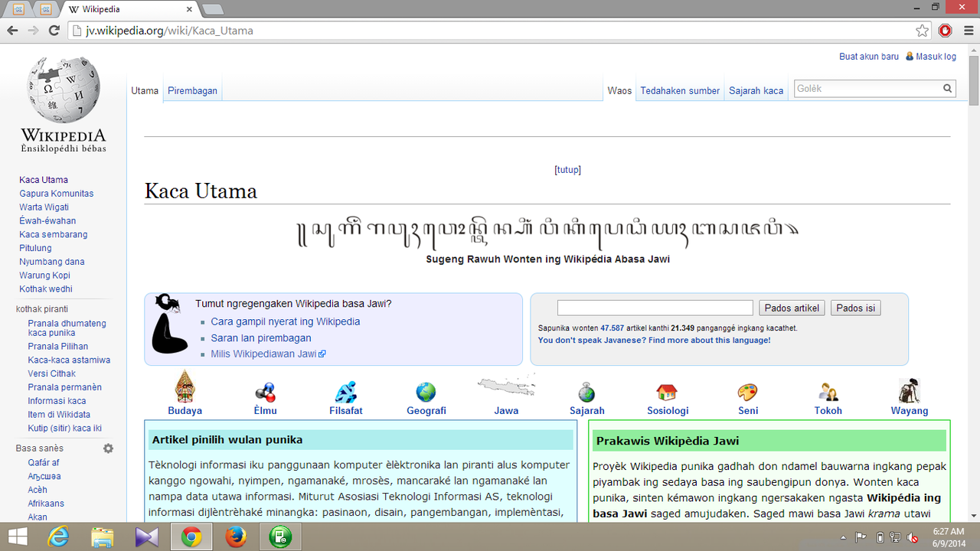The image size is (980, 551).
Task: Open the Sajarah portal icon
Action: coord(586,392)
